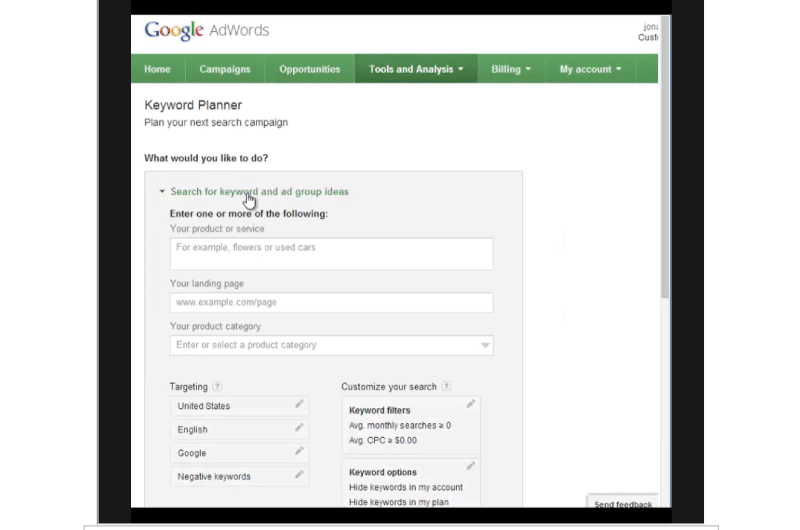Open the product category dropdown arrow
Viewport: 800px width, 530px height.
pyautogui.click(x=485, y=345)
